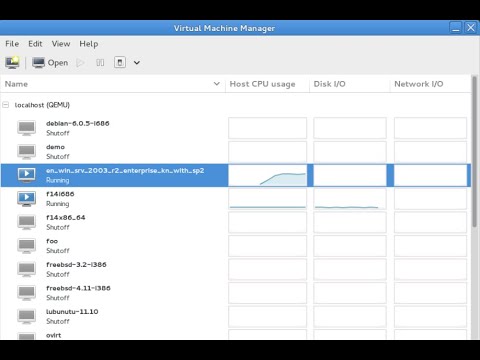Click the freebsd-3.2-i386 monitor icon

pos(27,269)
